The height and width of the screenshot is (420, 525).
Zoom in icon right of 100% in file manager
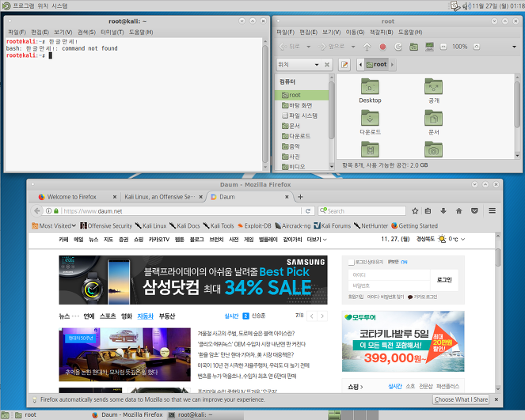click(x=477, y=47)
